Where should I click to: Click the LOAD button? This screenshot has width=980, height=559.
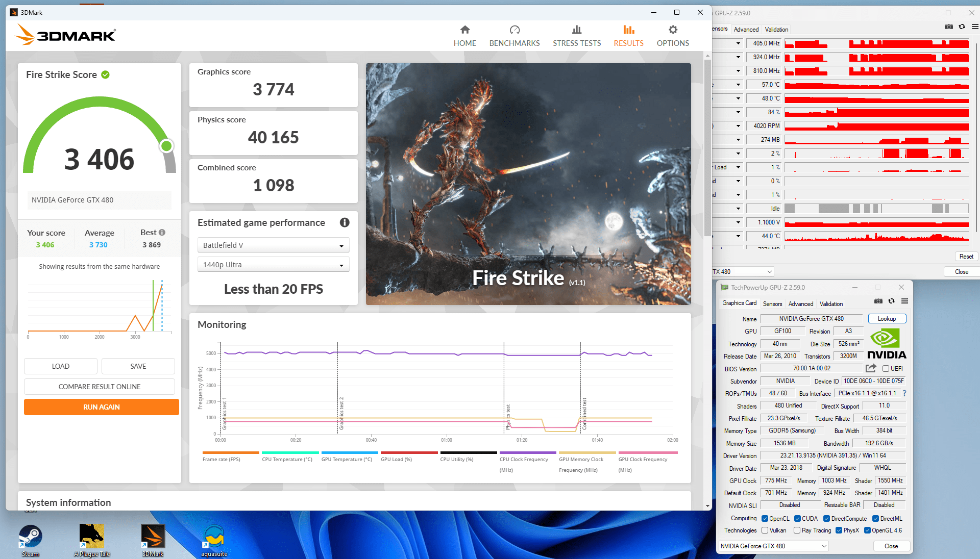pyautogui.click(x=60, y=366)
